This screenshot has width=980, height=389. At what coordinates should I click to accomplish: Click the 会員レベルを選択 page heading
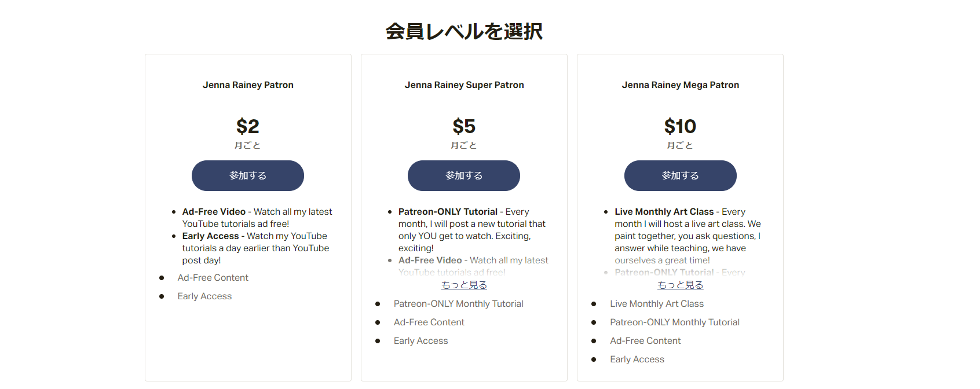465,32
